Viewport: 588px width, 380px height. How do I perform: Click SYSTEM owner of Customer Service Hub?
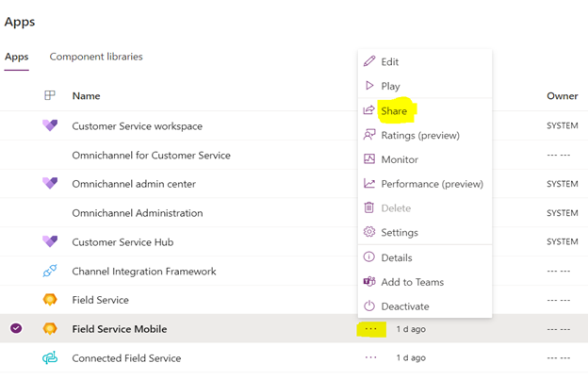(563, 241)
